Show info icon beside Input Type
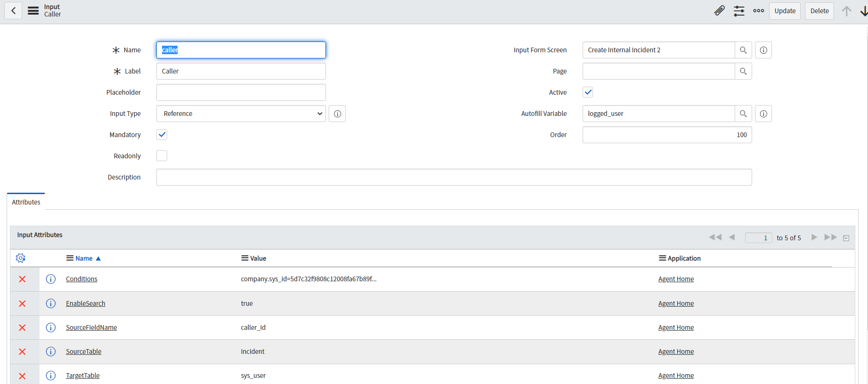This screenshot has width=868, height=384. (x=337, y=114)
